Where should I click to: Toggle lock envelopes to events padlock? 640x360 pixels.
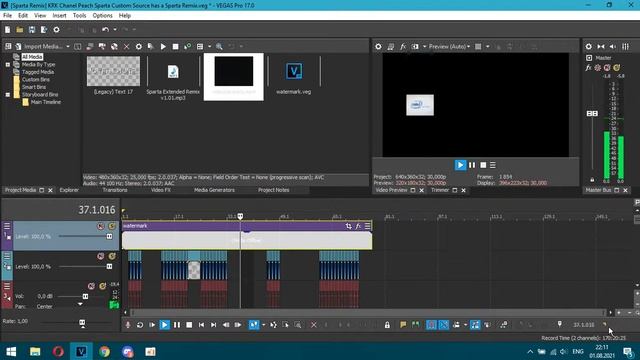[x=387, y=325]
